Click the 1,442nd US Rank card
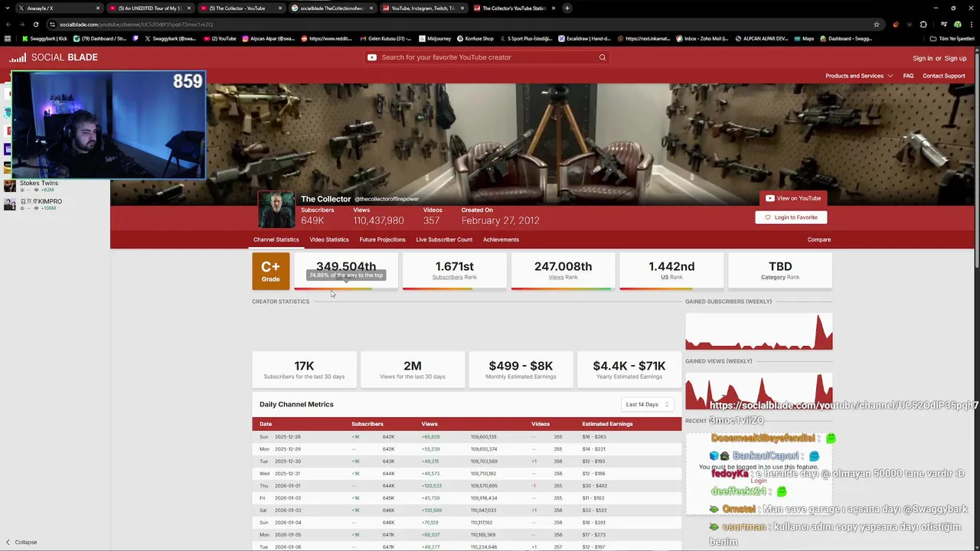Viewport: 980px width, 551px height. tap(671, 271)
